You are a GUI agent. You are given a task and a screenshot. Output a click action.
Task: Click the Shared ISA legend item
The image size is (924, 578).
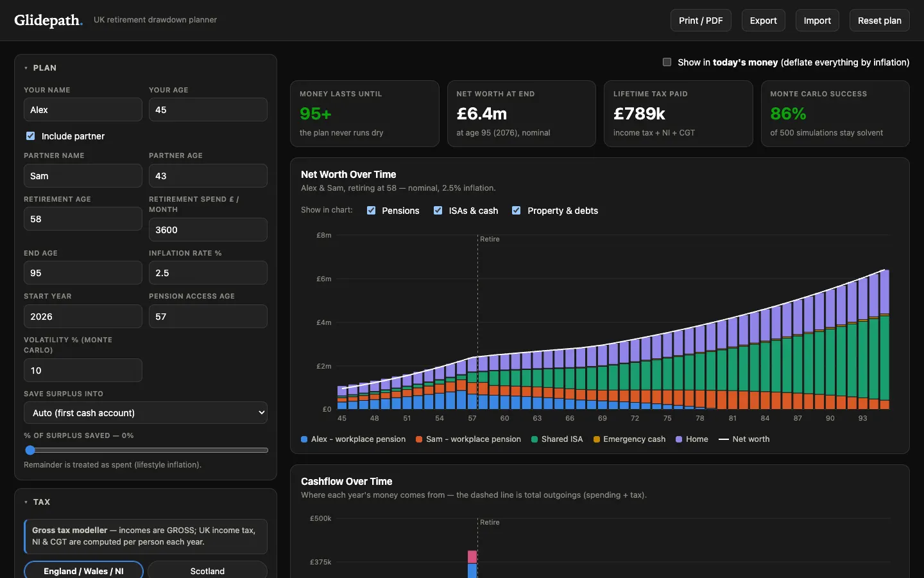557,439
